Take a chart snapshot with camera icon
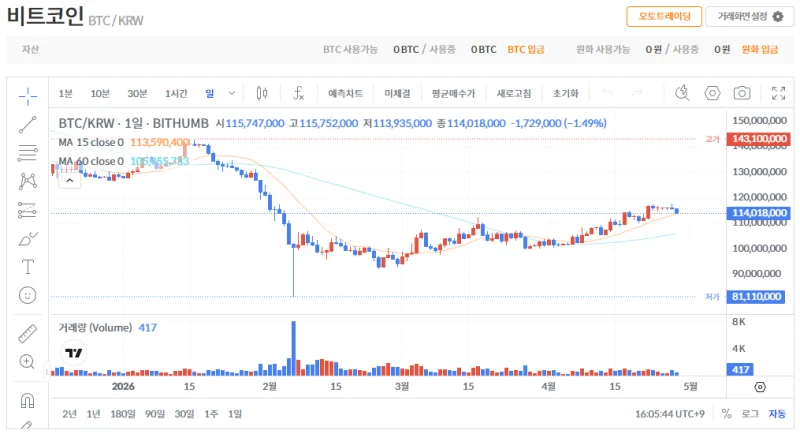The image size is (800, 434). (742, 93)
